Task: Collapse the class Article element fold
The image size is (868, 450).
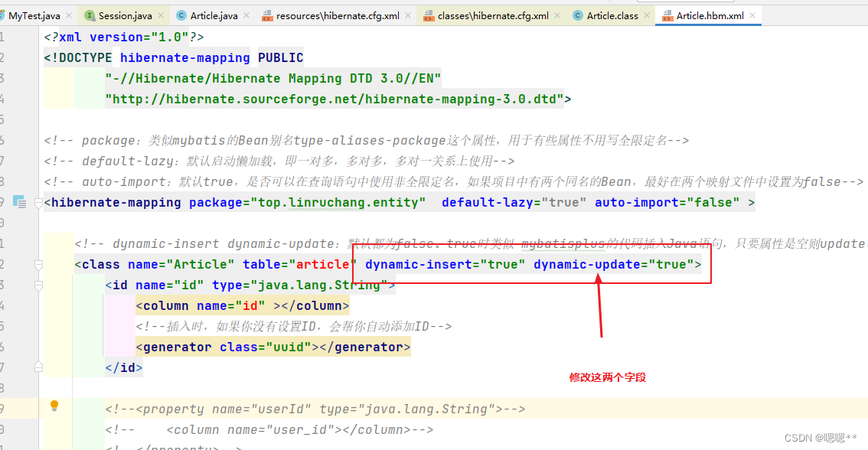Action: [38, 265]
